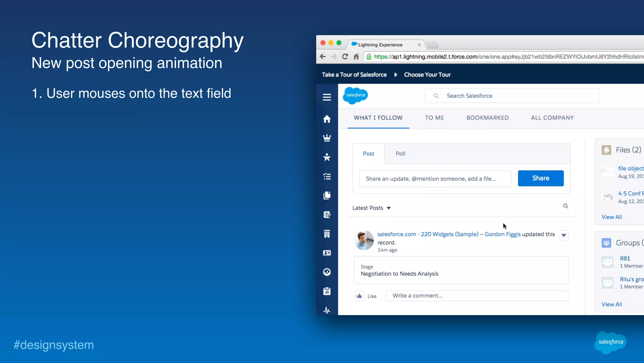
Task: Open Ritu's group link
Action: [x=632, y=279]
